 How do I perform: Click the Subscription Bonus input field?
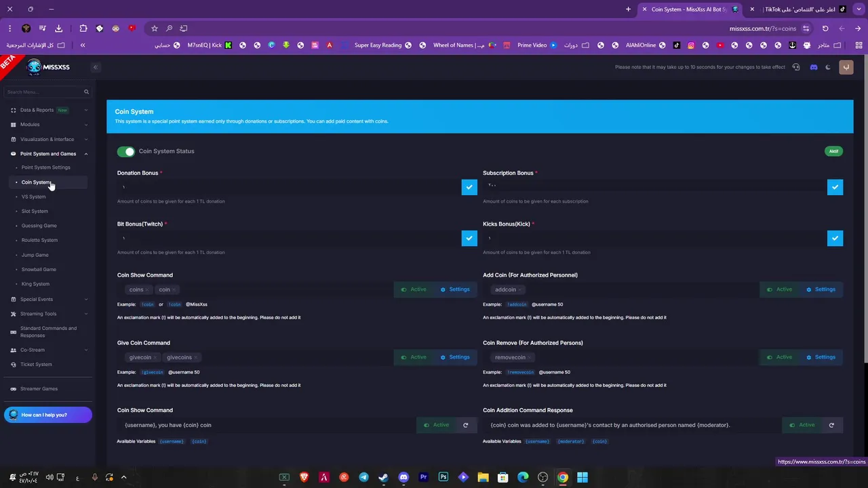coord(655,187)
